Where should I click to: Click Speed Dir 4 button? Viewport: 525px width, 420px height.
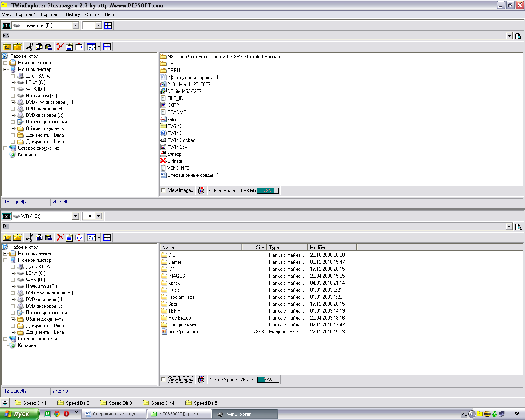pyautogui.click(x=159, y=403)
